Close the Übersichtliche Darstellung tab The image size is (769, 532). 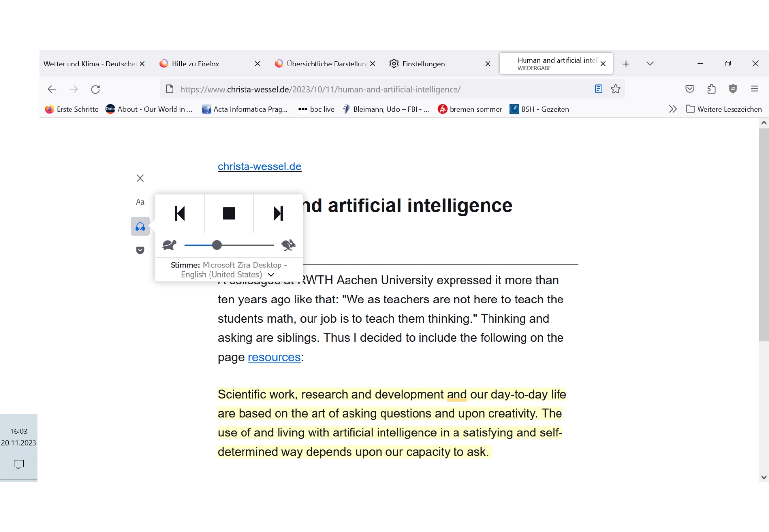(373, 64)
